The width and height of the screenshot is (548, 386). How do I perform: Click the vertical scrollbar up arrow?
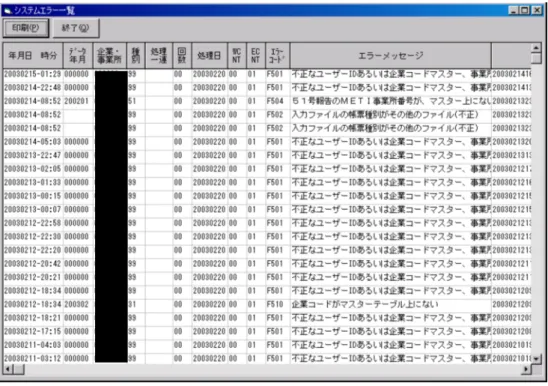(536, 48)
